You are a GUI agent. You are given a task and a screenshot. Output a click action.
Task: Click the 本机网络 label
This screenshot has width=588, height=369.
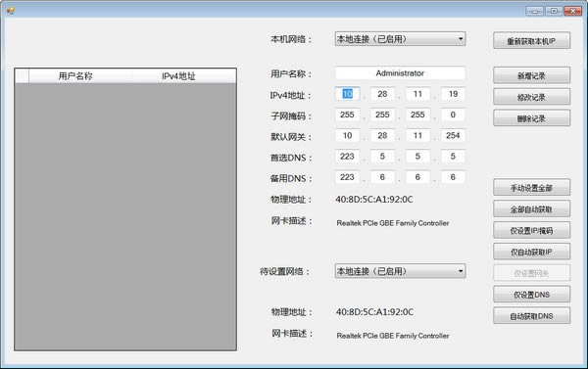click(291, 39)
